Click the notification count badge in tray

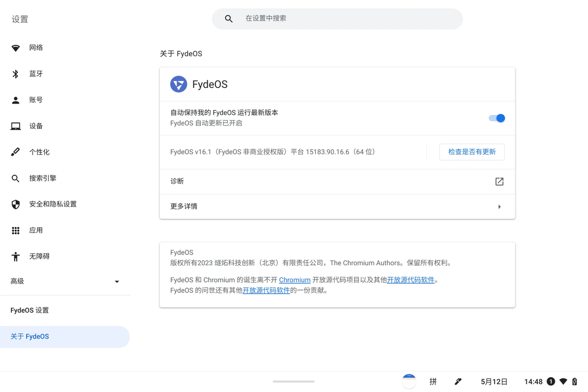click(551, 382)
